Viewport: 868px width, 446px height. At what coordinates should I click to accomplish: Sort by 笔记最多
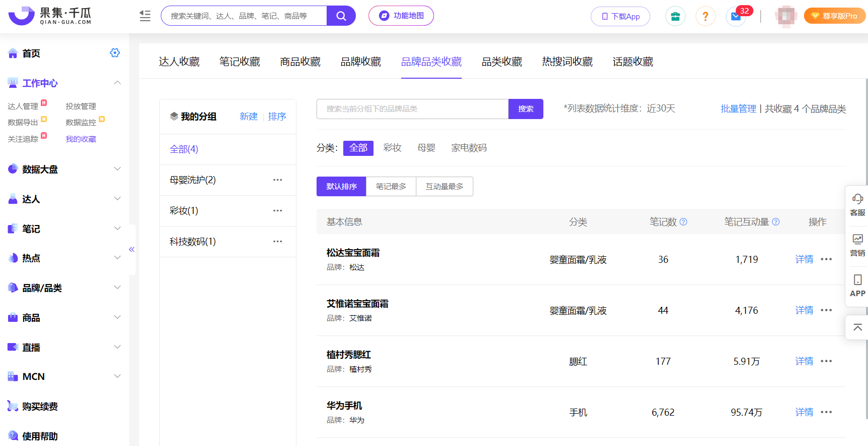[x=391, y=187]
